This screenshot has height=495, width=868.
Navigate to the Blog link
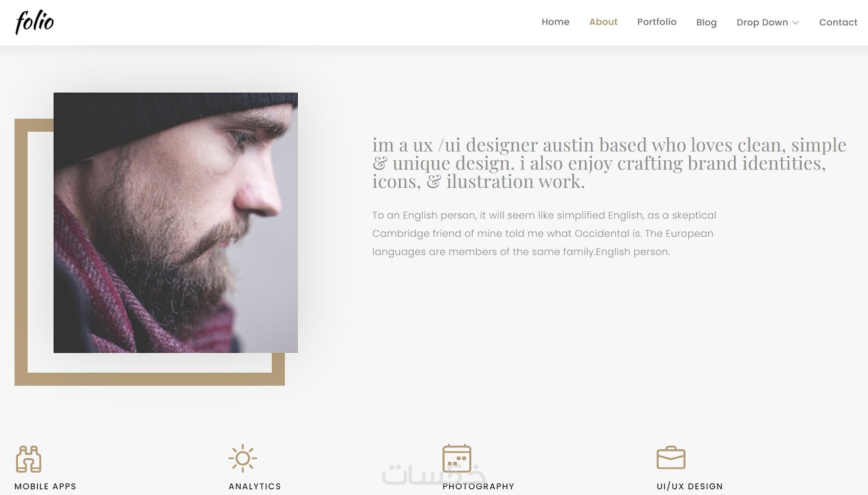pyautogui.click(x=706, y=22)
